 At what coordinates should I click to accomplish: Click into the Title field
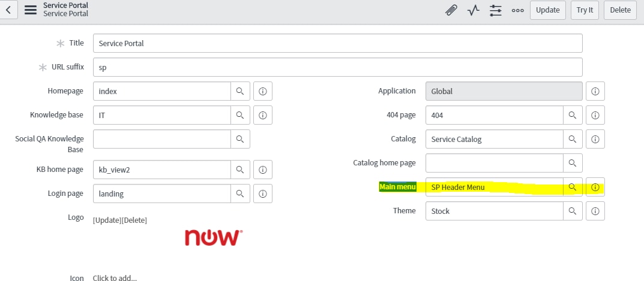click(x=338, y=43)
